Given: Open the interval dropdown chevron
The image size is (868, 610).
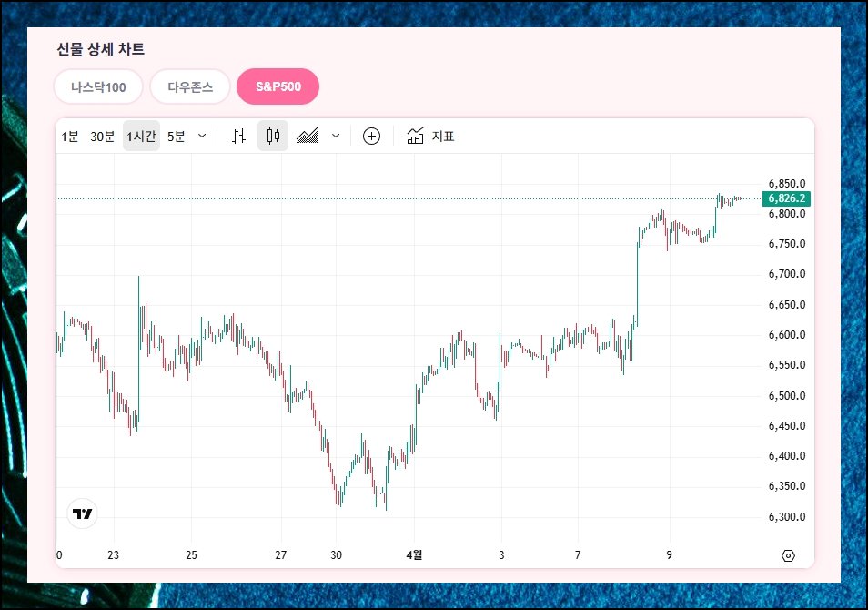Looking at the screenshot, I should (x=202, y=136).
